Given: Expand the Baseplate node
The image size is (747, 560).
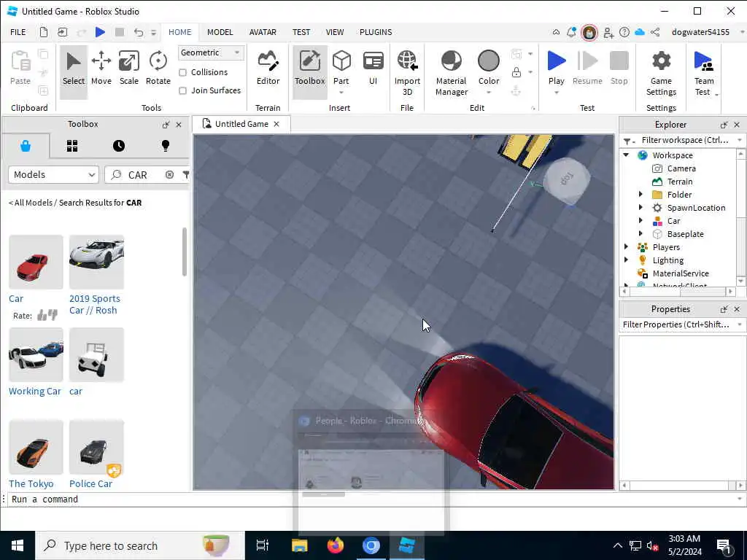Looking at the screenshot, I should [x=640, y=234].
